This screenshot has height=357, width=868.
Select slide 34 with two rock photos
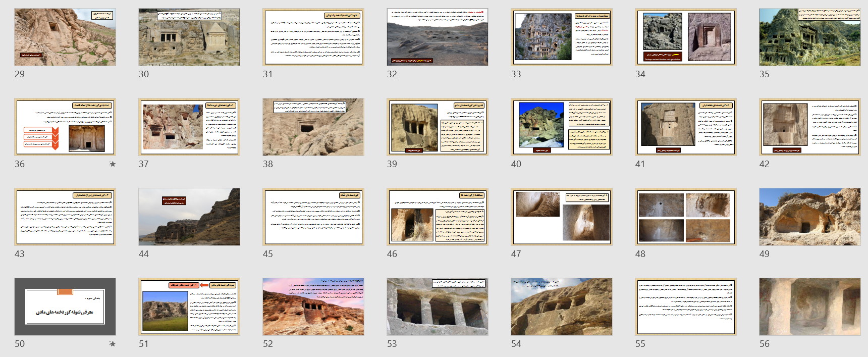[685, 37]
